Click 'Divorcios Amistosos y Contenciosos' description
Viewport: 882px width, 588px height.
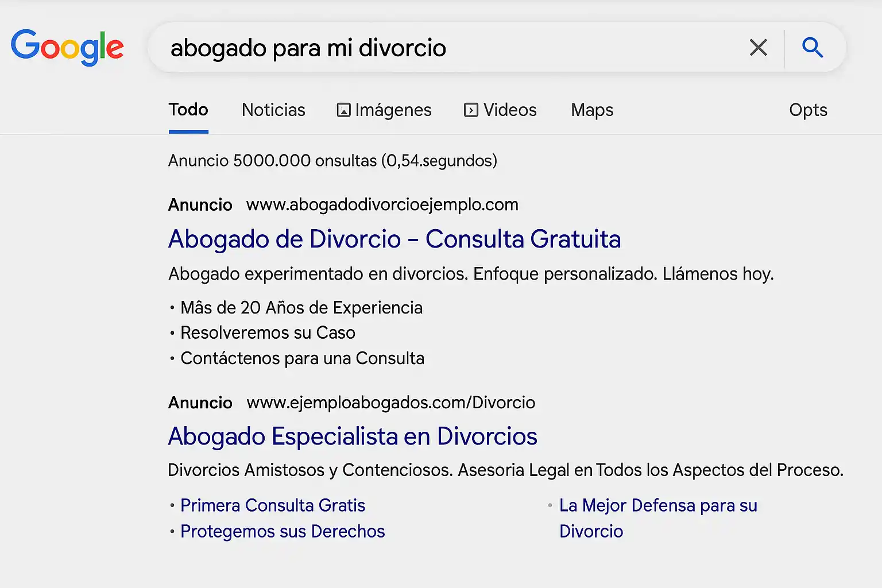505,470
